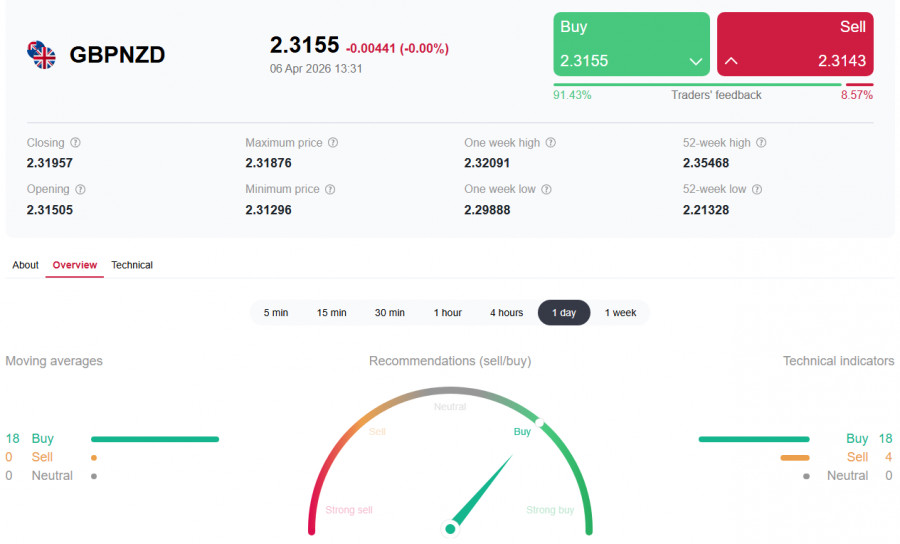The image size is (900, 544).
Task: Open the Closing help tooltip icon
Action: point(75,142)
